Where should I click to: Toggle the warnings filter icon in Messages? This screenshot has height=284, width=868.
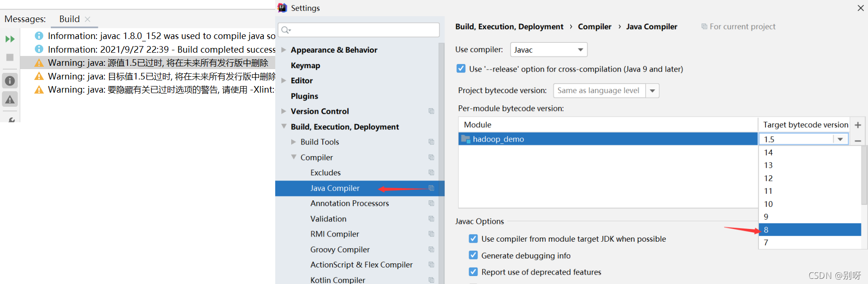(x=10, y=100)
